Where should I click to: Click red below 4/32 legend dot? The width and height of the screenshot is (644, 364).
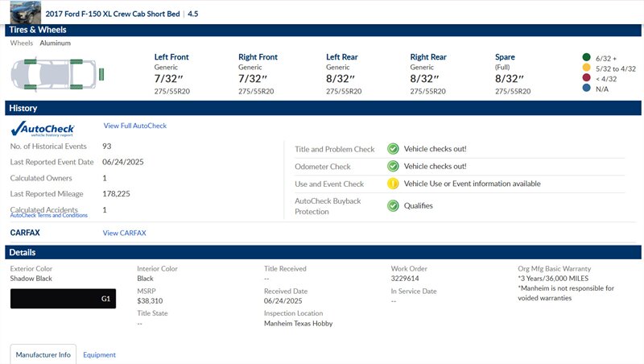(x=587, y=77)
